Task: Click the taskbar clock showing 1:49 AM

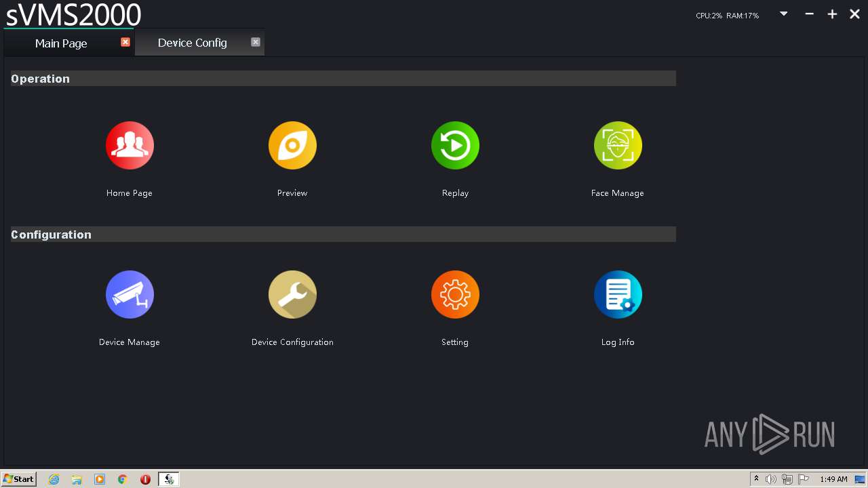Action: (x=833, y=479)
